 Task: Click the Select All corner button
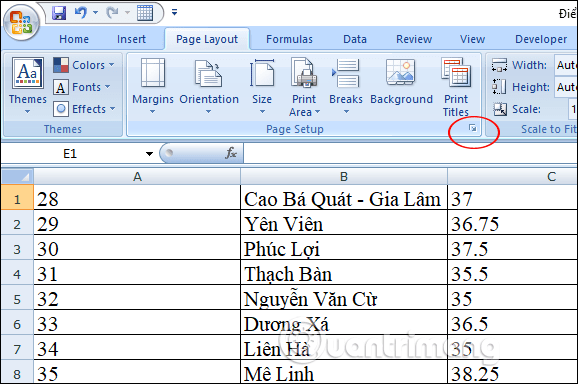17,177
